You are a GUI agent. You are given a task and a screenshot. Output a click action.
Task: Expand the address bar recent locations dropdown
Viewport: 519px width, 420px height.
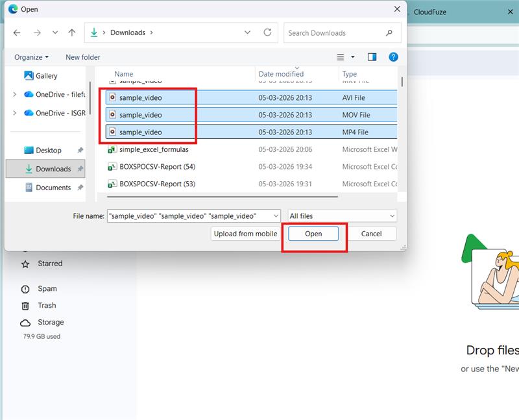pos(247,32)
